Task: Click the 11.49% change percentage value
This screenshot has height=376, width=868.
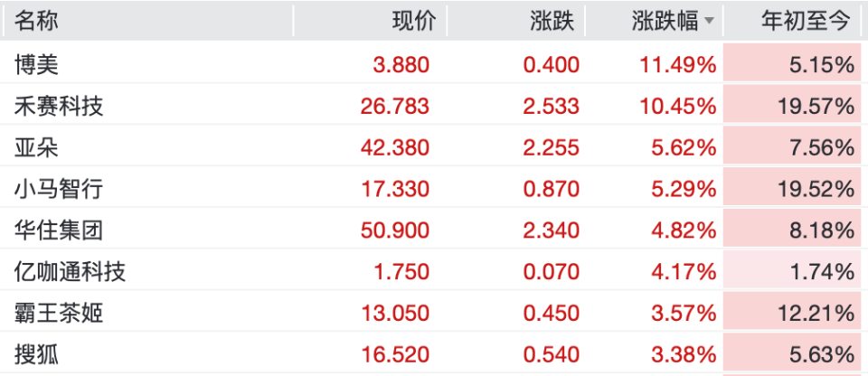Action: point(675,64)
